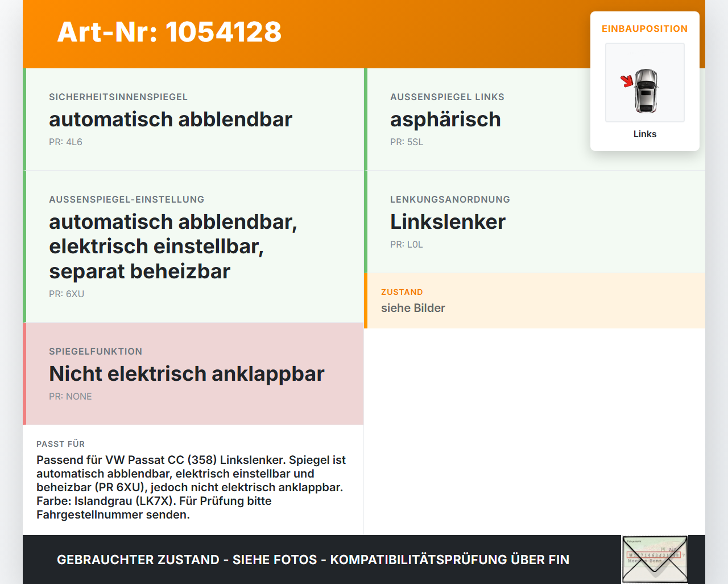
Task: Select the first 'automatisch abblendbar' heading
Action: (171, 119)
